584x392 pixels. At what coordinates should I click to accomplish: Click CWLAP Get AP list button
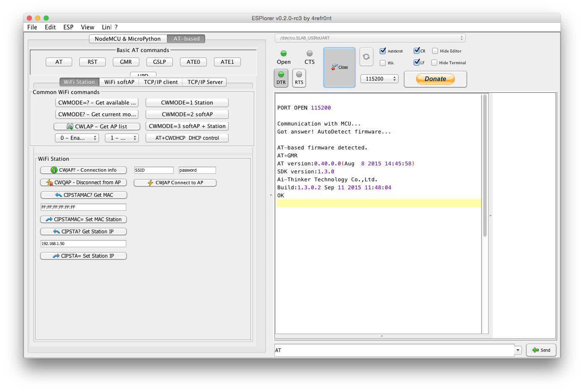97,126
